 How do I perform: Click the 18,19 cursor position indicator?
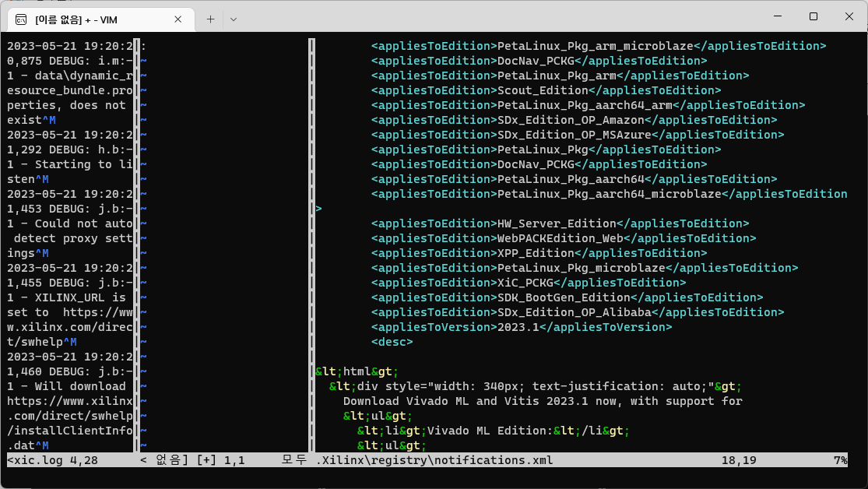(x=739, y=460)
